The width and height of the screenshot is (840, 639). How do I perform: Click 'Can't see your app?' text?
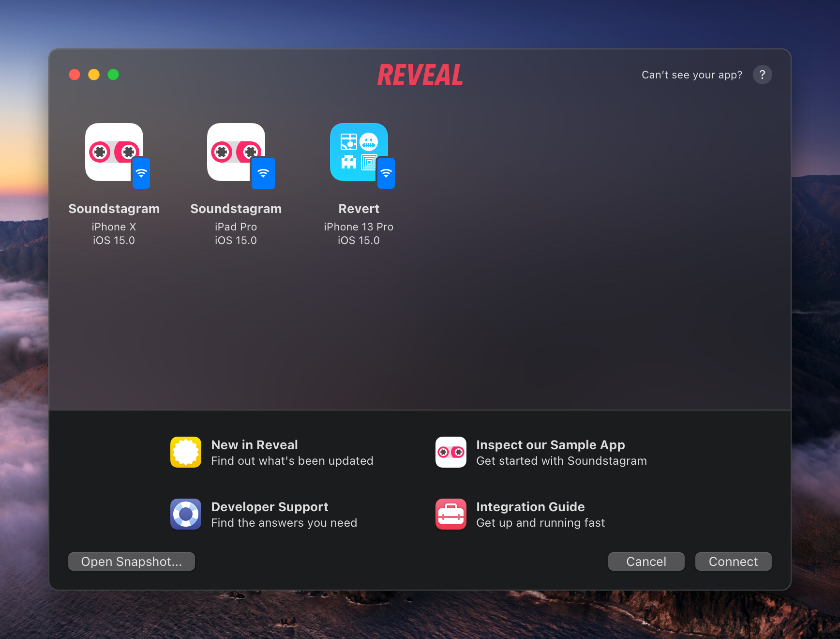point(692,75)
